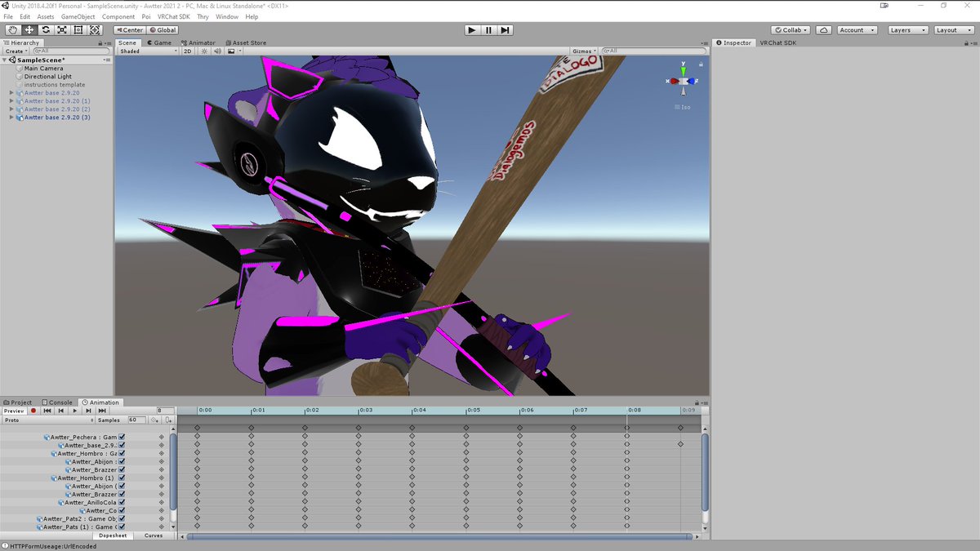Open the Shaded draw mode dropdown
Viewport: 980px width, 551px height.
(x=148, y=51)
